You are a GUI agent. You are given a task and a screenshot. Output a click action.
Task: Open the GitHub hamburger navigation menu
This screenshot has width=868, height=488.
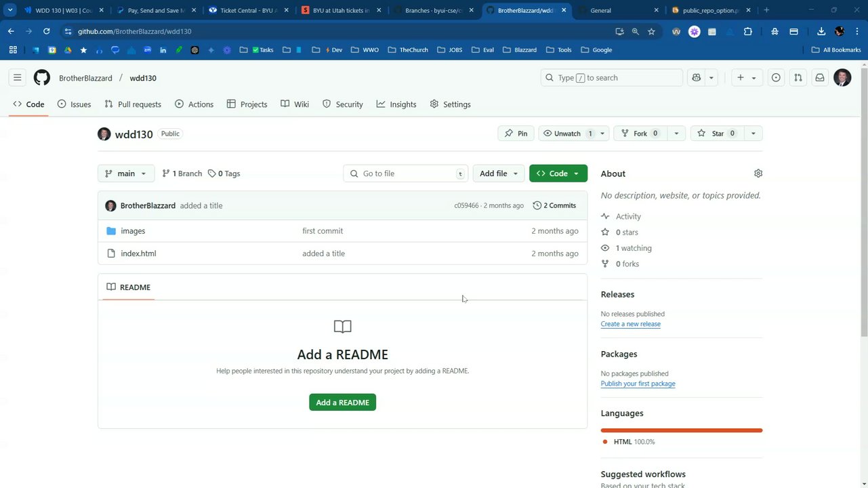pos(18,78)
